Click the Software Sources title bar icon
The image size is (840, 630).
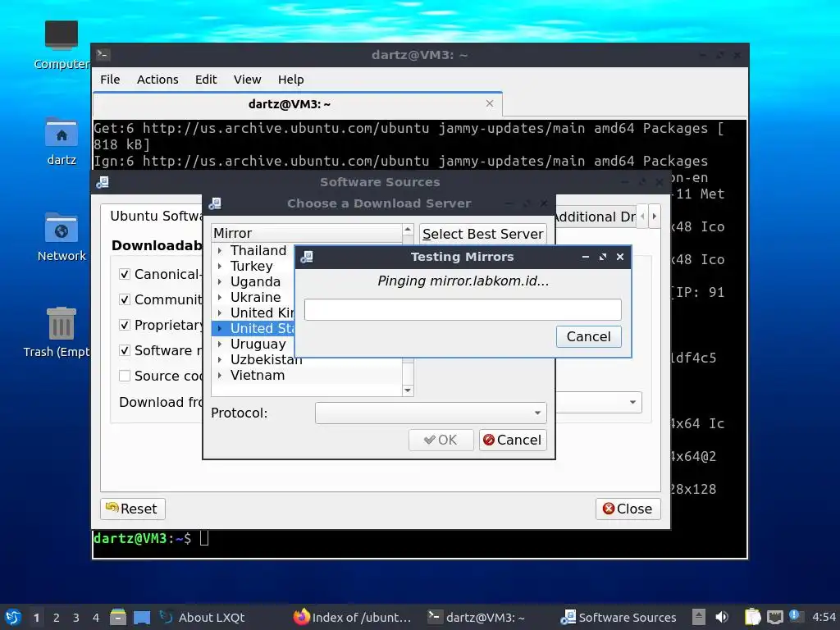pos(103,182)
